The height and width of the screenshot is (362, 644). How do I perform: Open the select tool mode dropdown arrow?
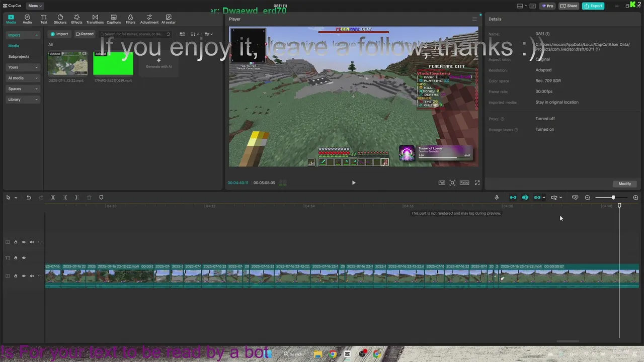[x=16, y=198]
